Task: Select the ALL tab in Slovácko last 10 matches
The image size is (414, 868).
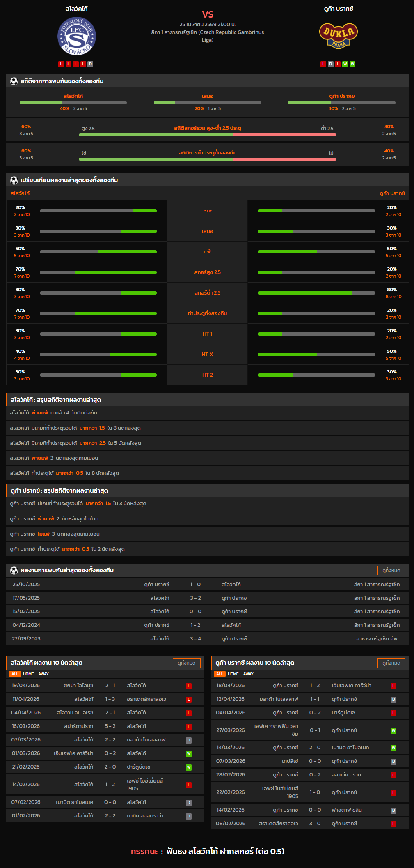Action: tap(15, 674)
